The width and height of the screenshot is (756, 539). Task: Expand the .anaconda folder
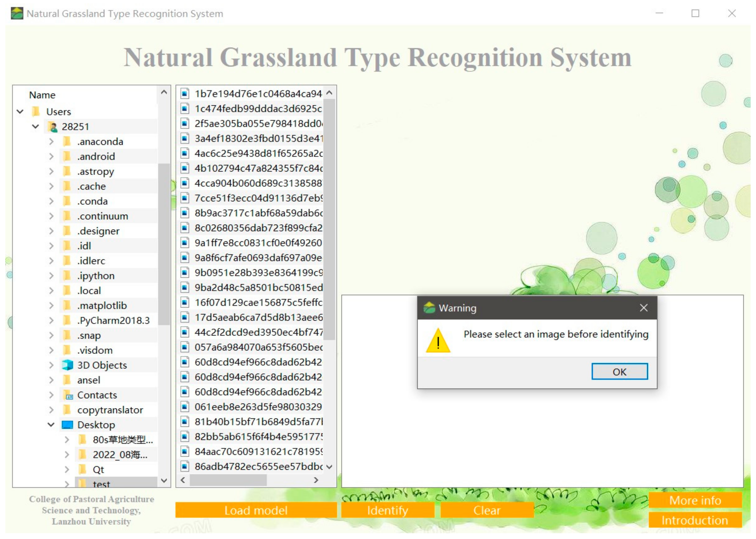(x=51, y=141)
